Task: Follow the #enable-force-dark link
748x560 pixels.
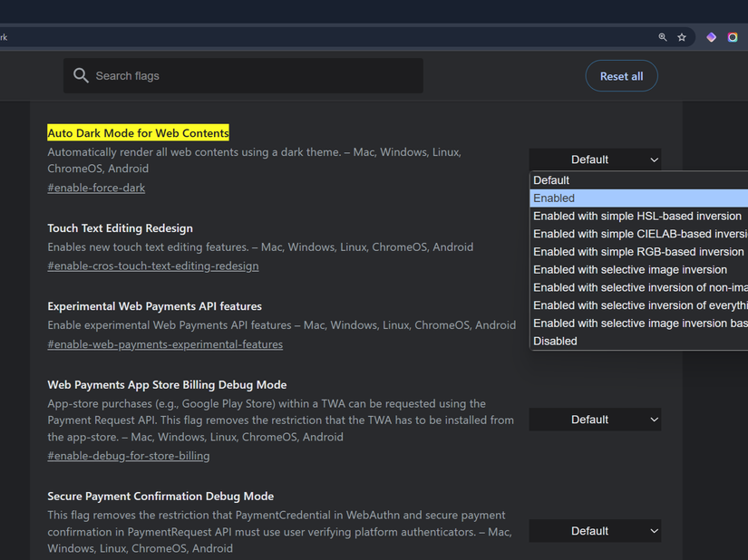Action: (x=96, y=188)
